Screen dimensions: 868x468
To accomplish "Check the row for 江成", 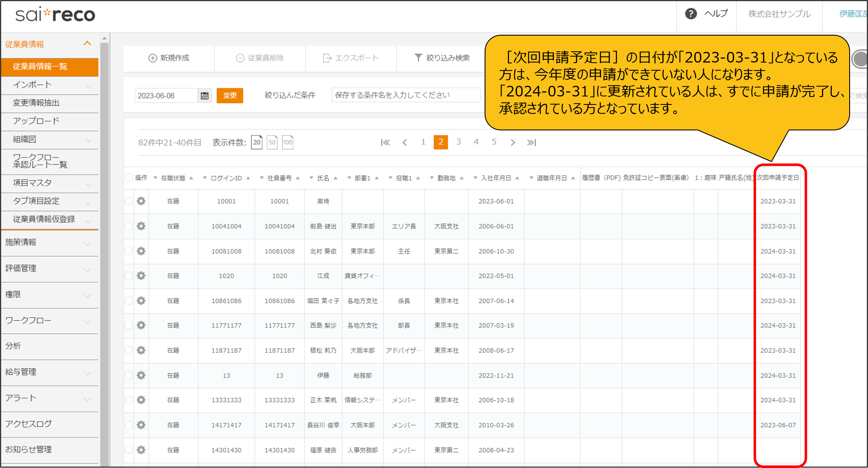I will tap(129, 276).
